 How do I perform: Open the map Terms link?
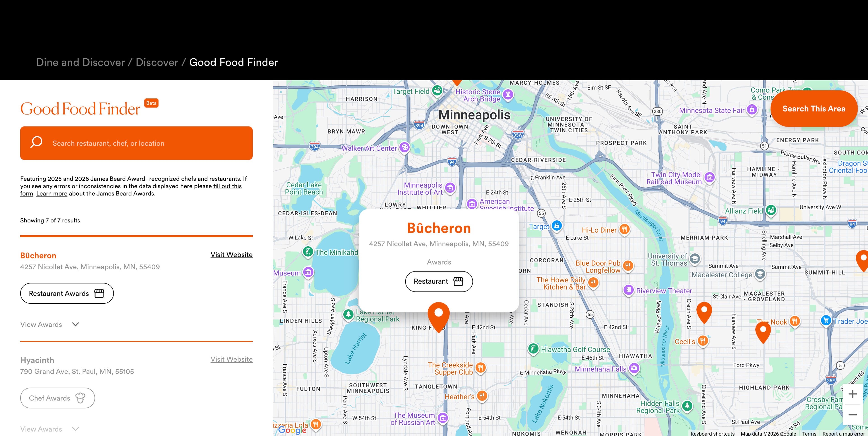coord(809,434)
